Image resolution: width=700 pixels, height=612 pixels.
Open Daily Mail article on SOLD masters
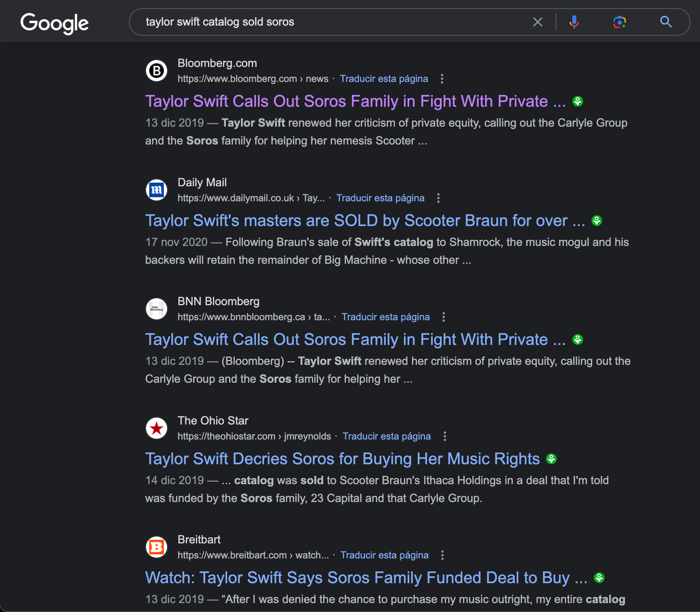click(365, 221)
